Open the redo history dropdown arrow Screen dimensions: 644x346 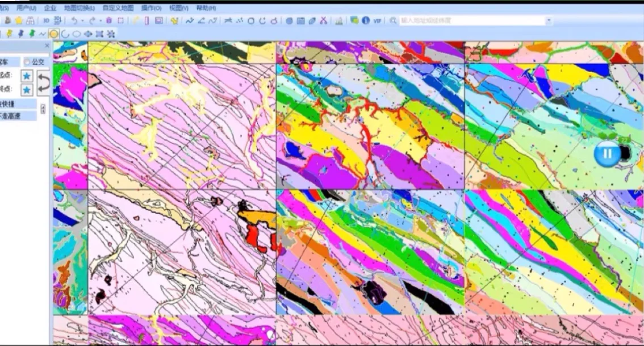pyautogui.click(x=101, y=20)
